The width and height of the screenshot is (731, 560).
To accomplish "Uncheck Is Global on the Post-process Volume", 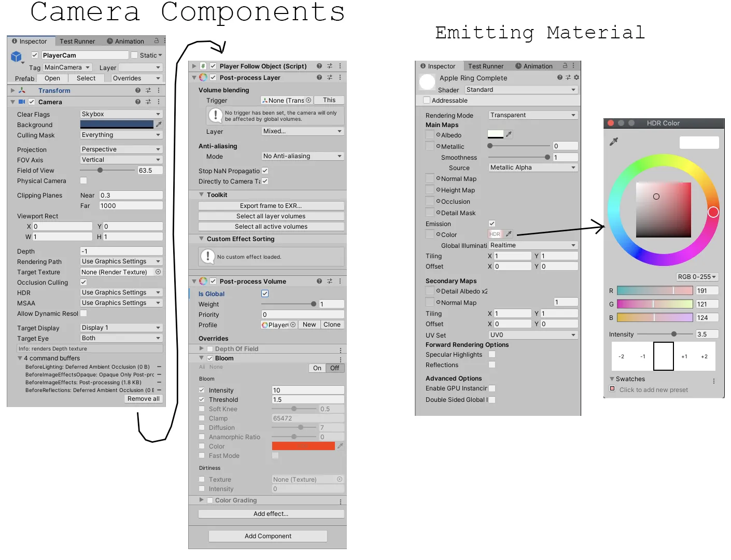I will pos(265,293).
